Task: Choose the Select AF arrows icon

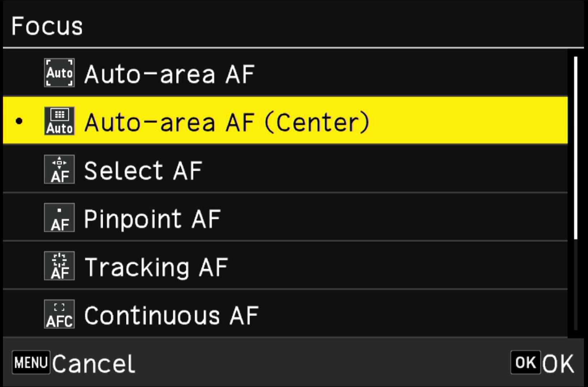Action: point(59,169)
